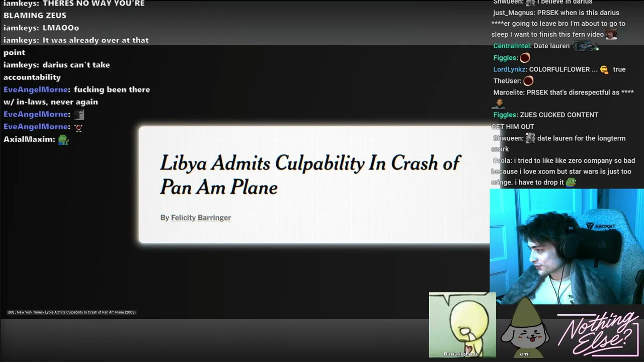This screenshot has height=362, width=644.
Task: Click the emote under Marcelite's message
Action: pos(498,104)
